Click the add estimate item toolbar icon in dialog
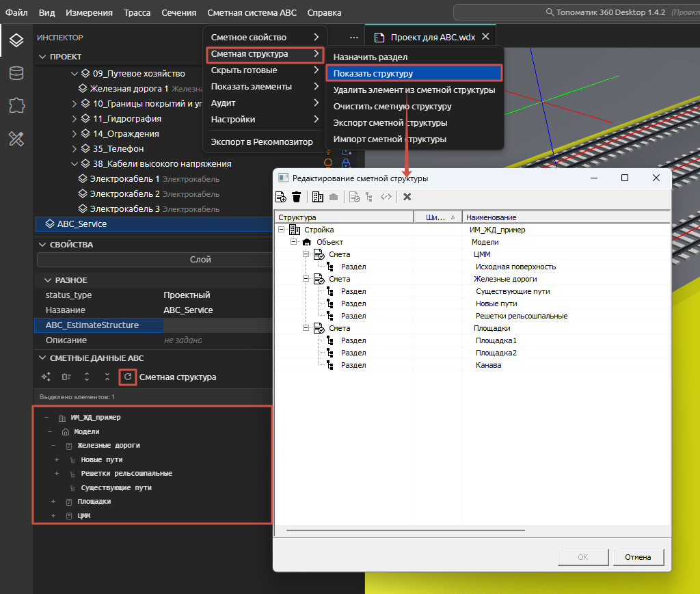The image size is (700, 594). point(281,197)
